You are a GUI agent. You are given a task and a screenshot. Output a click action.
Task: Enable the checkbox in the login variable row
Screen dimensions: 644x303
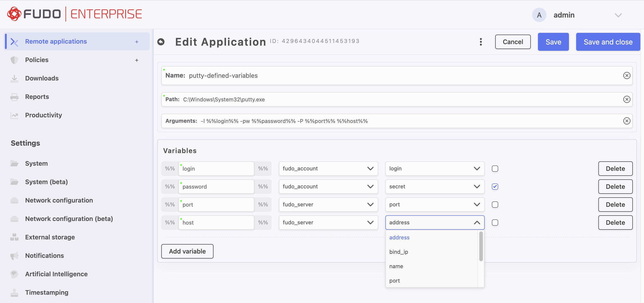pos(495,169)
